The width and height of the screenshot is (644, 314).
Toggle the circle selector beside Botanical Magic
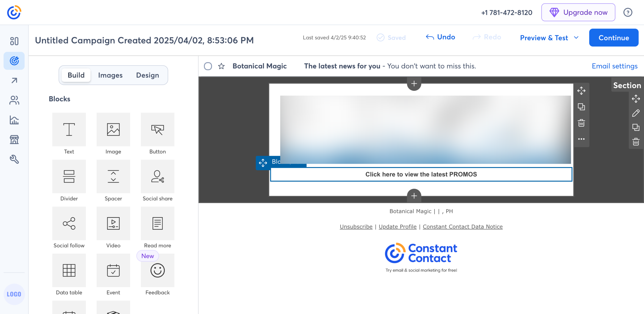208,66
